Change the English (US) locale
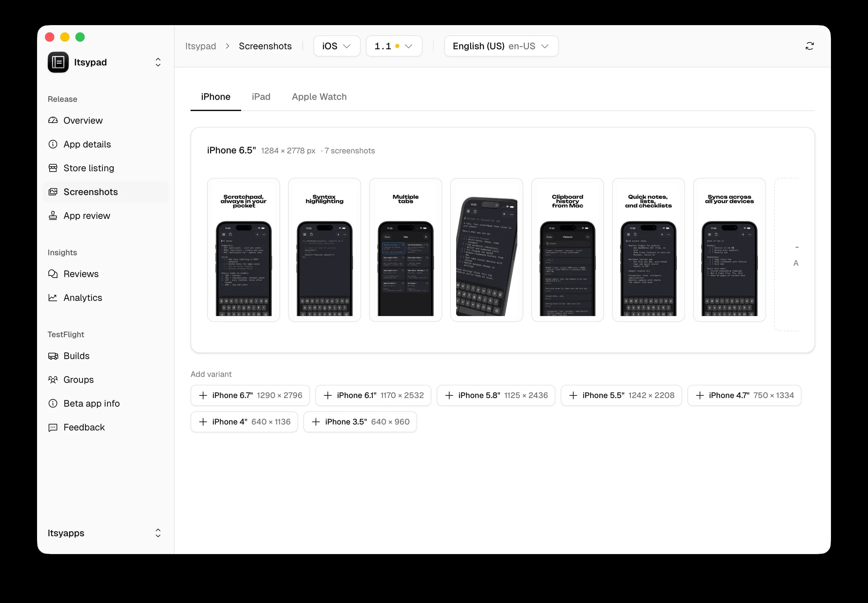The image size is (868, 603). coord(500,46)
